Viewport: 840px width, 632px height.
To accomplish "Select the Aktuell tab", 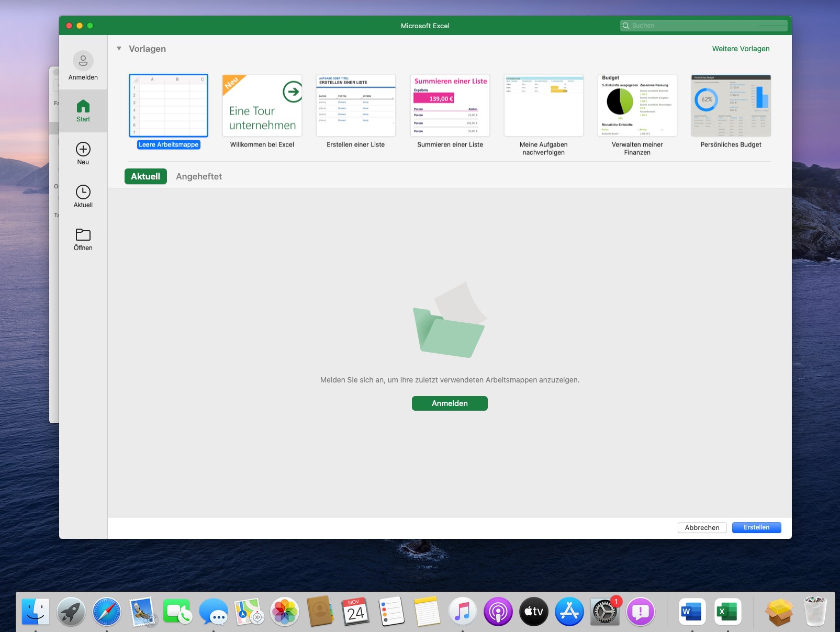I will click(x=145, y=177).
